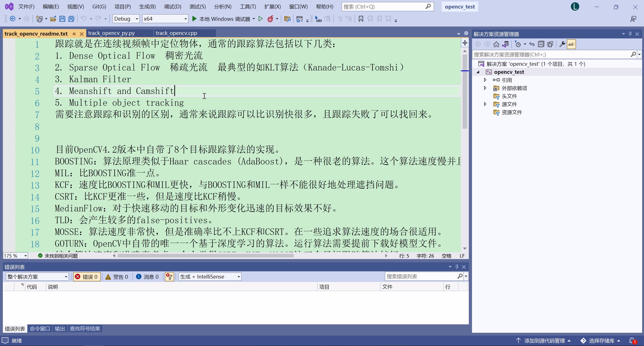Toggle the 消息 filter in the error list
The image size is (644, 346).
pos(147,277)
